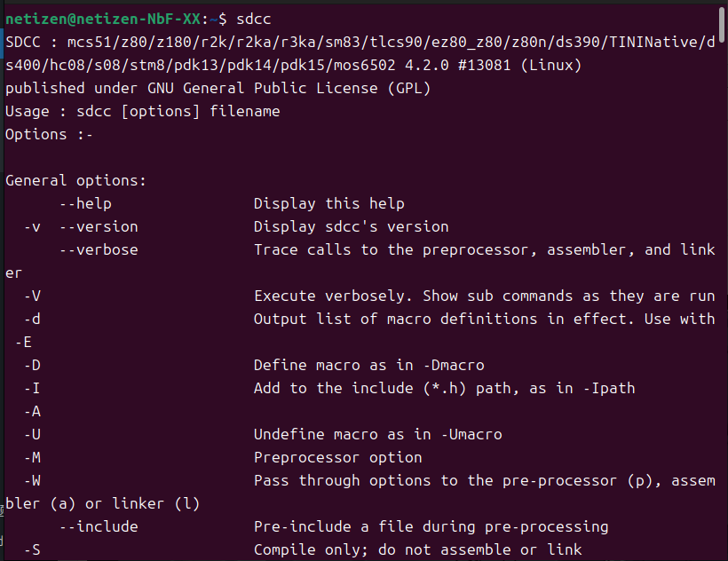Image resolution: width=728 pixels, height=561 pixels.
Task: Click the 4.2.0 #13081 version text
Action: (x=458, y=65)
